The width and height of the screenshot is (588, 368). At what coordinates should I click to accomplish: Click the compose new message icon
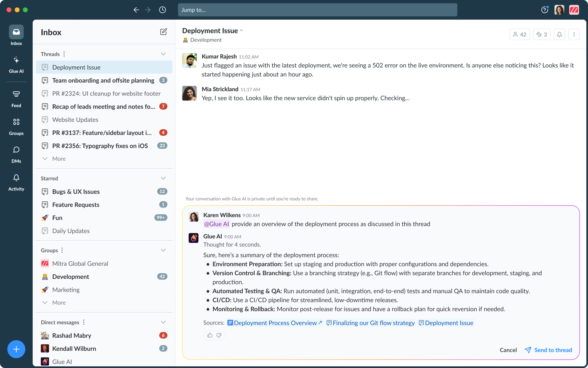(x=163, y=32)
